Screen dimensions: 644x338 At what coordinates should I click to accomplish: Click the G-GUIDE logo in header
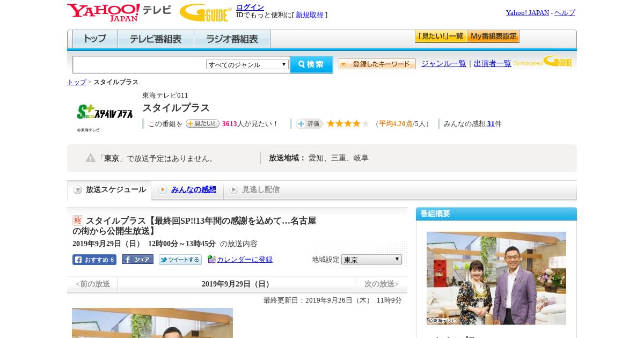205,12
